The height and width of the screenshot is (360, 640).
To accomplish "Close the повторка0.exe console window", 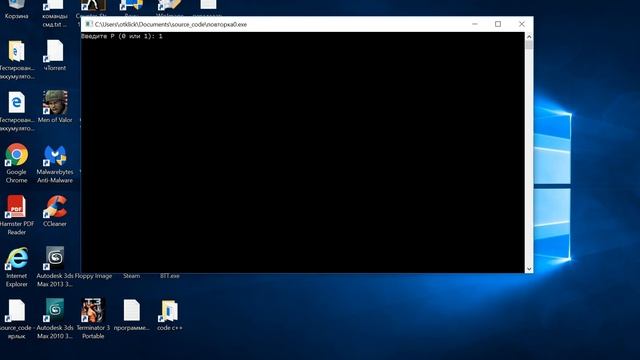I will pyautogui.click(x=522, y=24).
